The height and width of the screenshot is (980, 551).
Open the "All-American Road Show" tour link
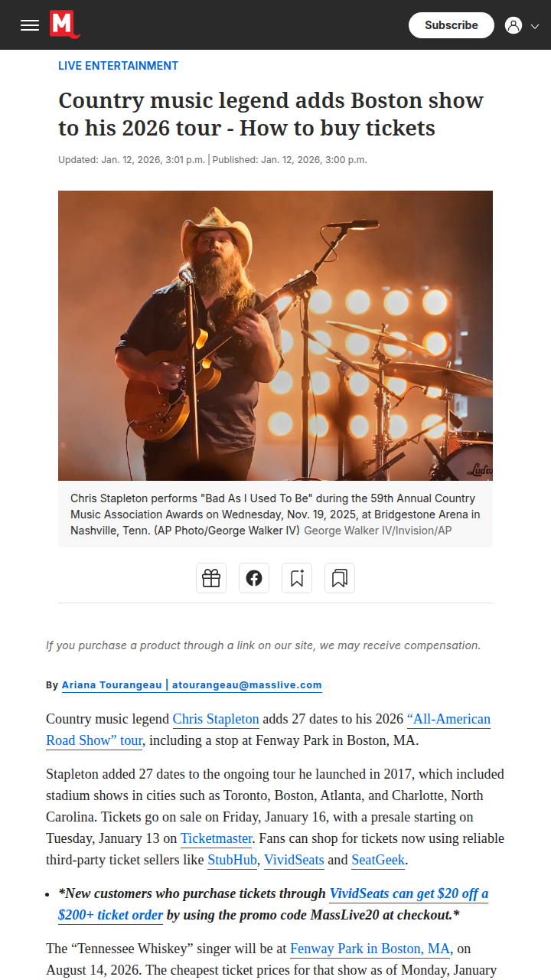point(268,730)
